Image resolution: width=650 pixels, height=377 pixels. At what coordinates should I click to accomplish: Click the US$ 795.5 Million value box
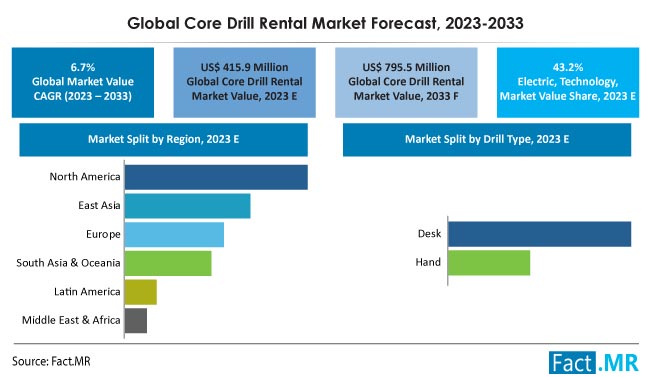point(406,82)
